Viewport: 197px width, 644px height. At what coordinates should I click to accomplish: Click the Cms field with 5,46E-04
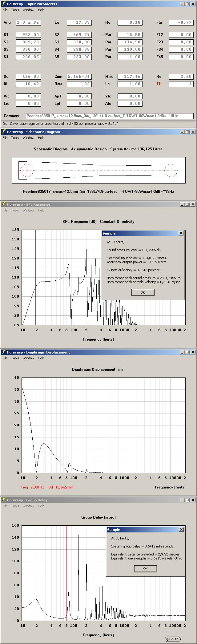coord(79,77)
